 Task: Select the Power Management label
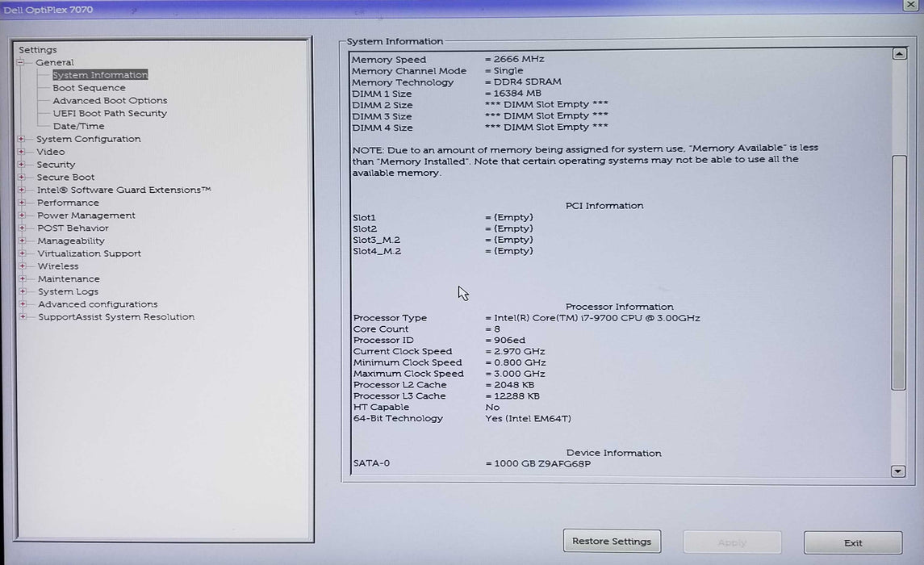pyautogui.click(x=86, y=216)
